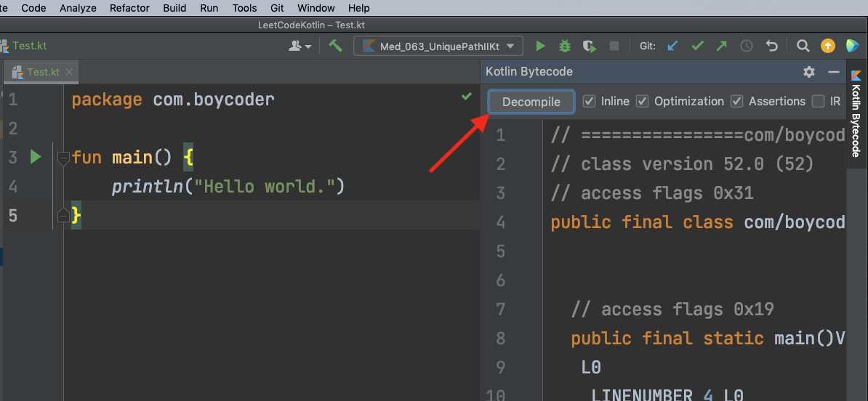Push commits with Git green arrow

click(721, 46)
